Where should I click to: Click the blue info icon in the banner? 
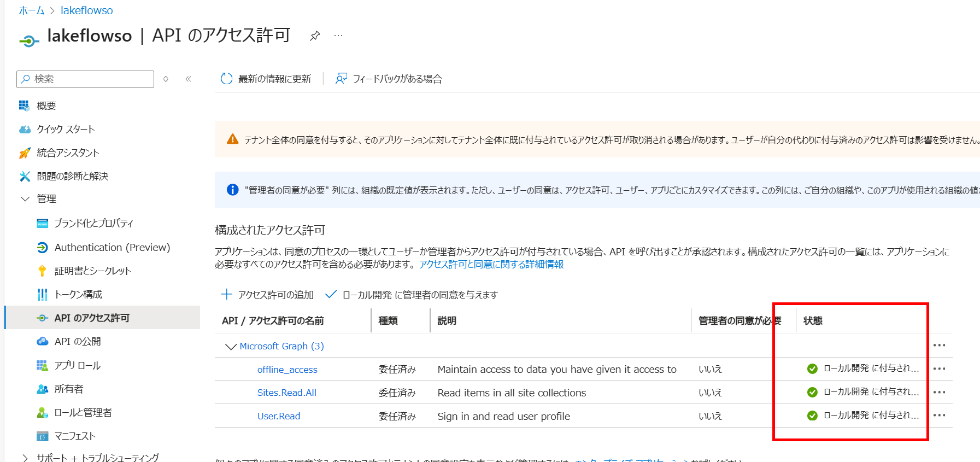(x=232, y=190)
